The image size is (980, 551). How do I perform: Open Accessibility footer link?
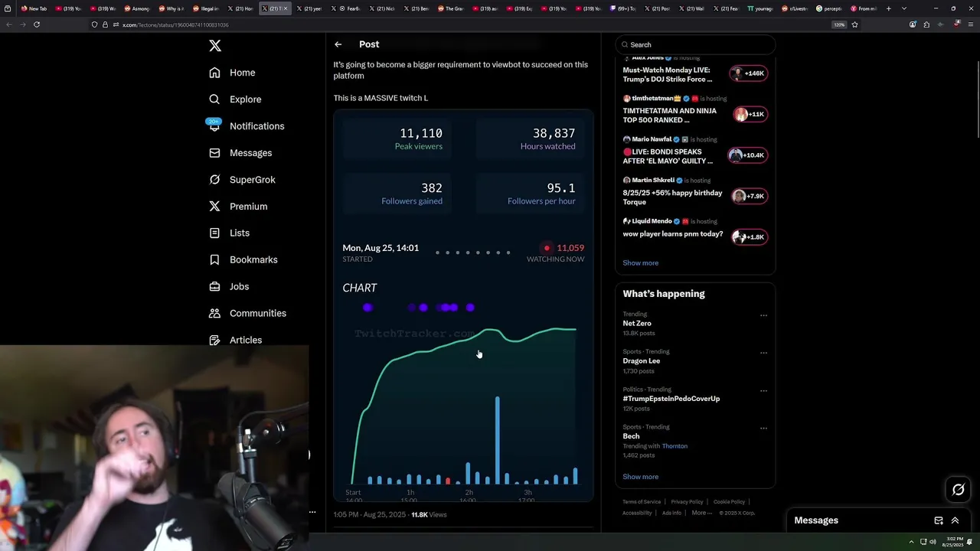click(637, 513)
